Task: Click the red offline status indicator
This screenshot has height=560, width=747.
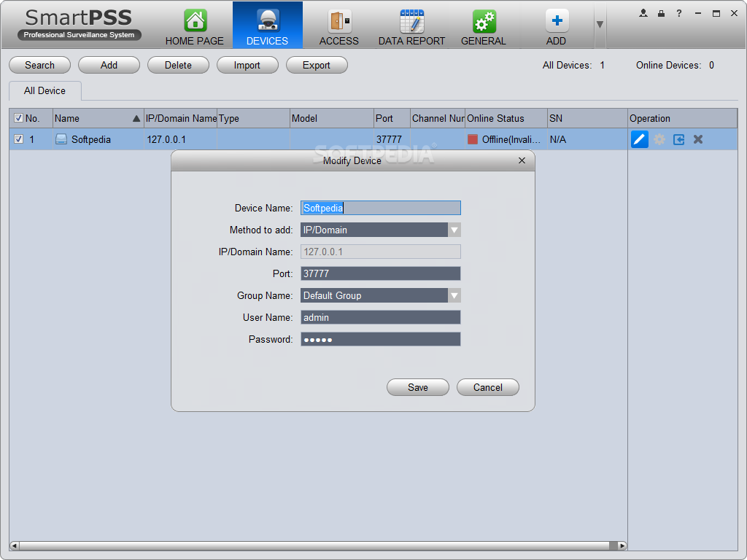Action: [473, 139]
